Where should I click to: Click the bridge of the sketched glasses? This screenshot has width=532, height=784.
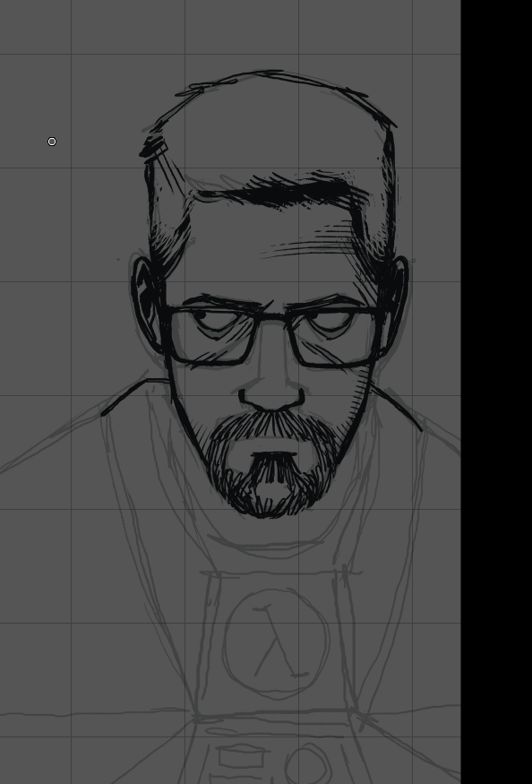coord(272,317)
